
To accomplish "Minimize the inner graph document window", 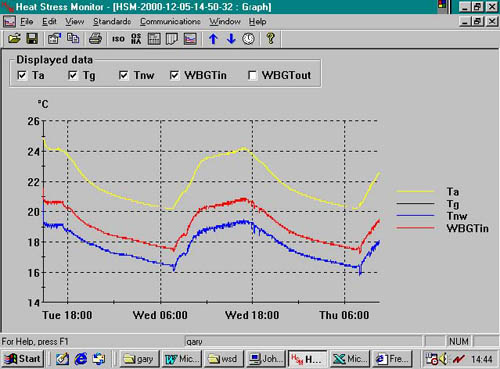I will pos(465,22).
